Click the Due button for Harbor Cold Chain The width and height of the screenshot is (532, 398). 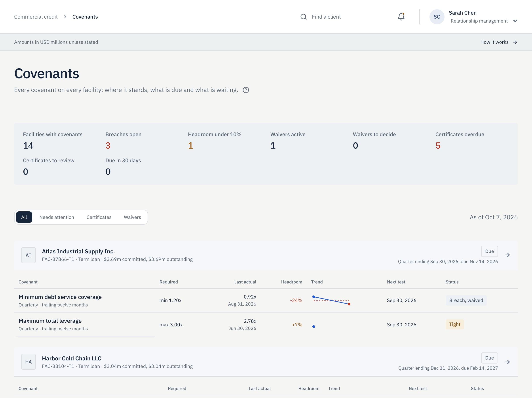[x=489, y=358]
